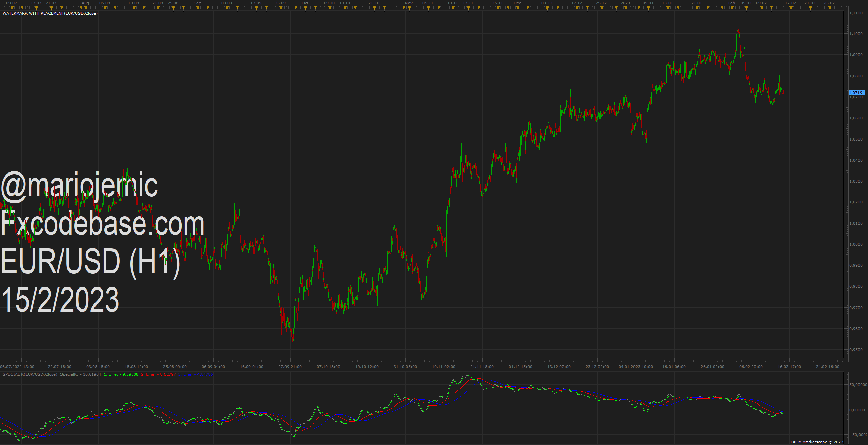Select the WATERMARK WITH PLACEMENT(EUR/USD.Close) indicator label
Image resolution: width=868 pixels, height=445 pixels.
[50, 13]
